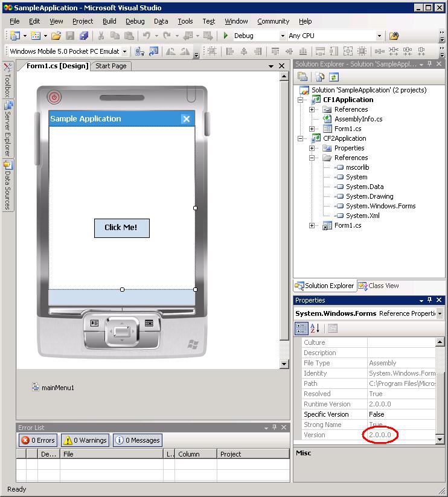Click the X on Sample Application form
The height and width of the screenshot is (497, 448).
coord(187,119)
